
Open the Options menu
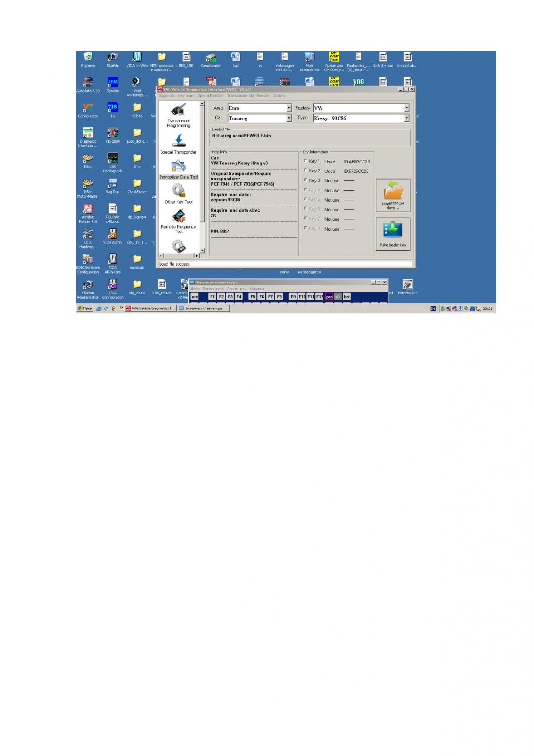pyautogui.click(x=279, y=96)
